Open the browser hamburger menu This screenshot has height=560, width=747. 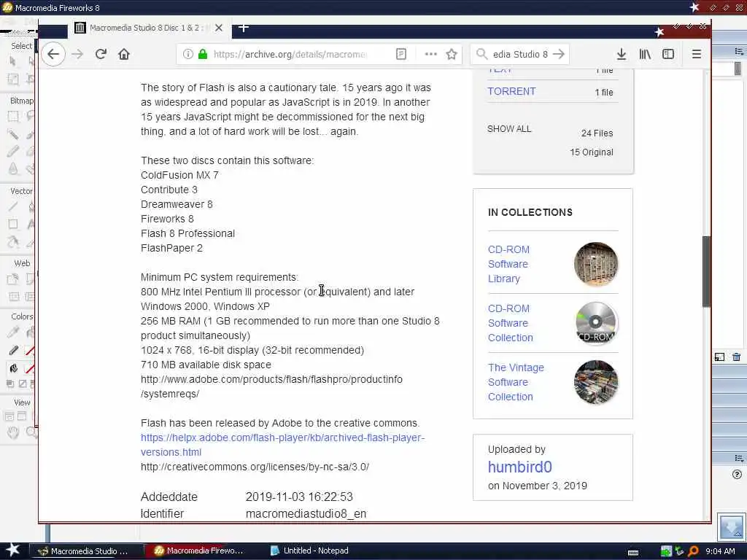coord(696,54)
